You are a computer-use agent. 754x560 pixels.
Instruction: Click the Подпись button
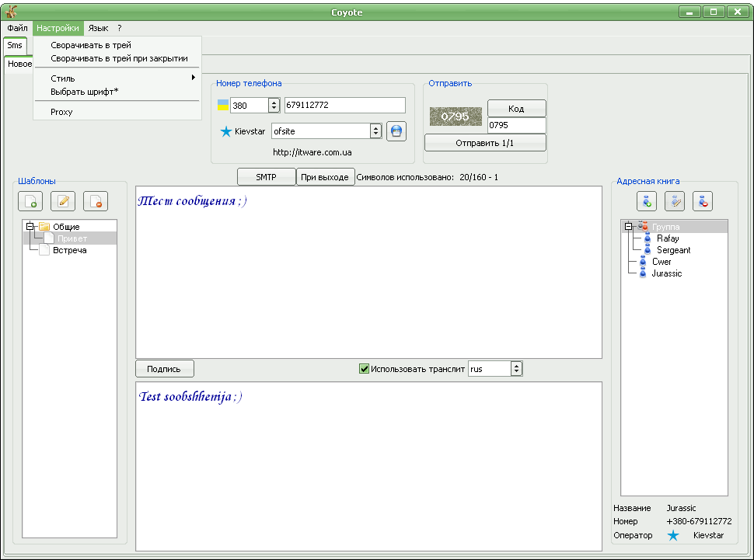pyautogui.click(x=164, y=369)
